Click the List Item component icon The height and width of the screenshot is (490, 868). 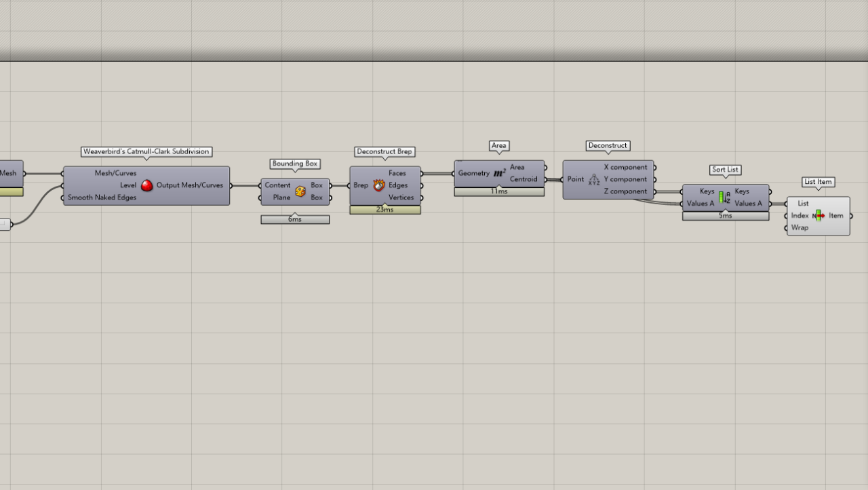818,216
